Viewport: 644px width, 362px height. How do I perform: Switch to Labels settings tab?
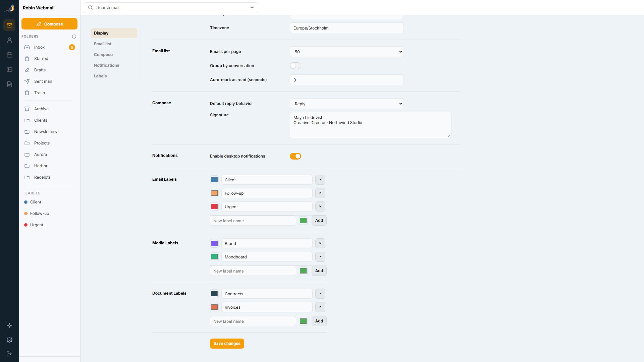tap(114, 76)
